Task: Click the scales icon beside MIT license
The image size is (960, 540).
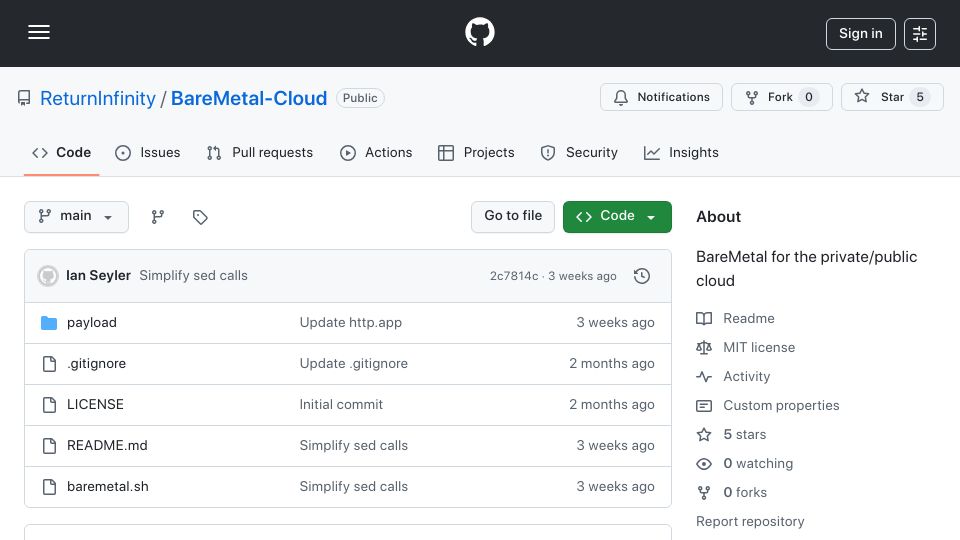Action: click(x=704, y=348)
